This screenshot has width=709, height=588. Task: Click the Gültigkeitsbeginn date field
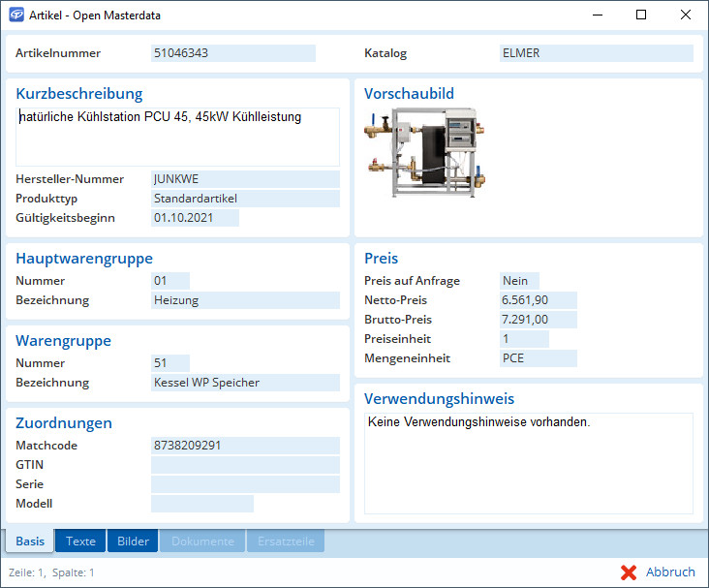[x=195, y=218]
